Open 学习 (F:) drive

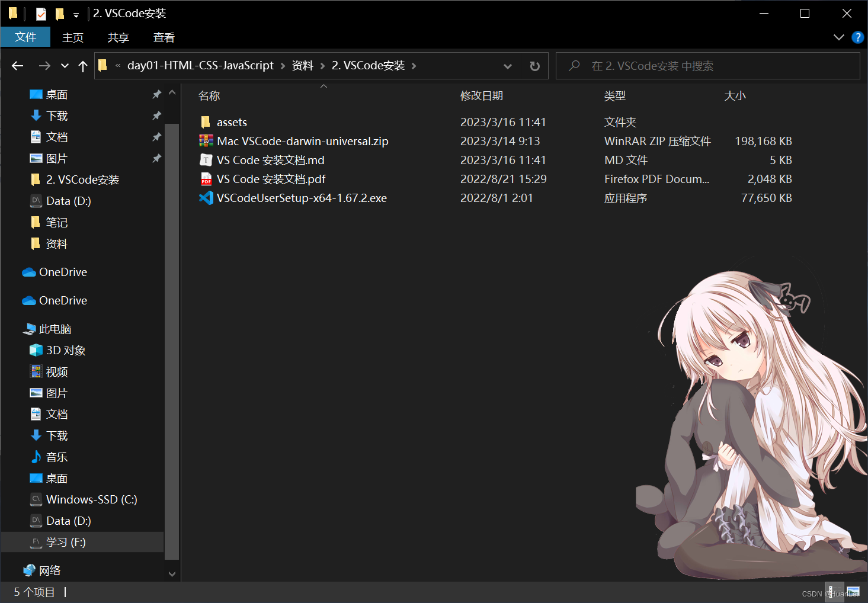point(66,542)
